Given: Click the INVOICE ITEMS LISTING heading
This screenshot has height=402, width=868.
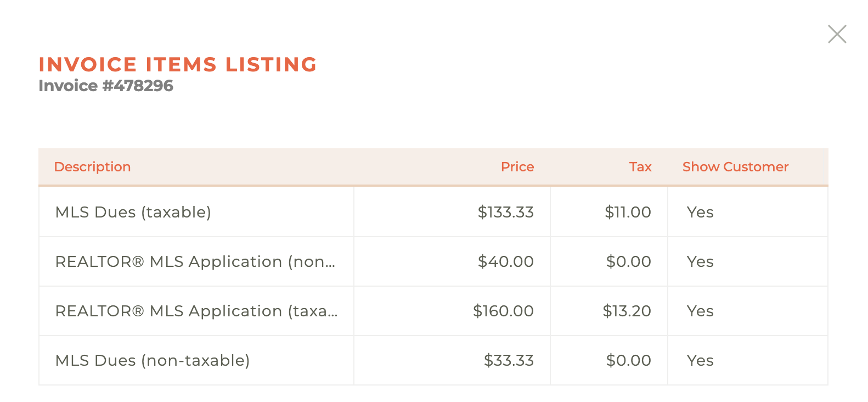Looking at the screenshot, I should (x=177, y=64).
